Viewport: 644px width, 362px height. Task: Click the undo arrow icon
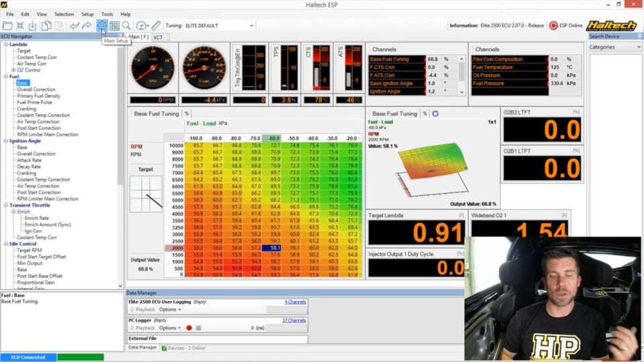pos(74,26)
